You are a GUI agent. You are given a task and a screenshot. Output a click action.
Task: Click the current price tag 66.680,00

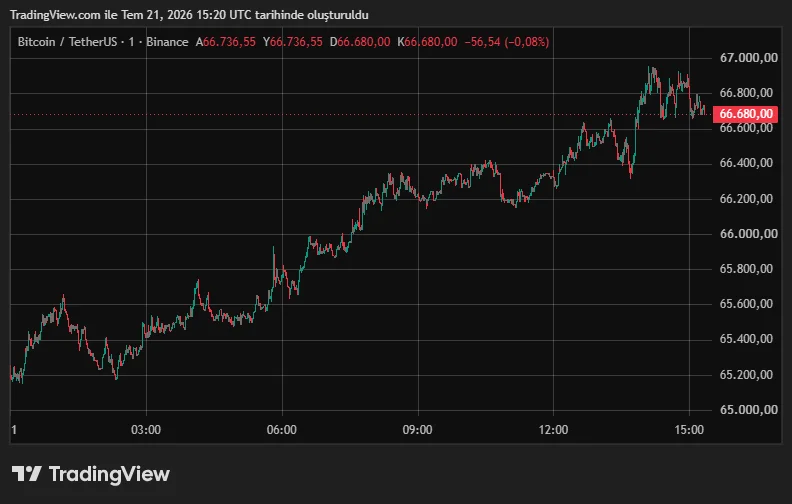(746, 114)
